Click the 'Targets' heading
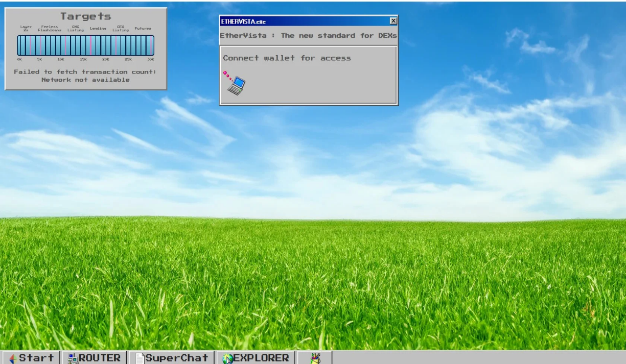Viewport: 626px width, 364px height. coord(86,16)
